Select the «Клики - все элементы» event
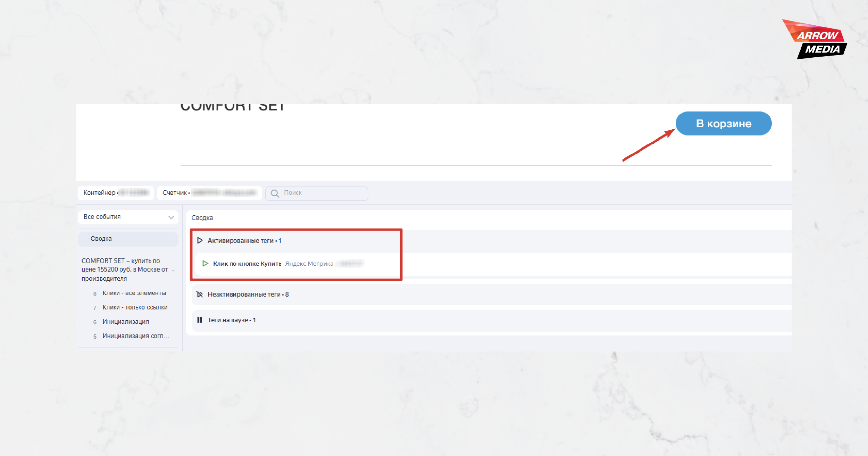868x456 pixels. tap(134, 293)
